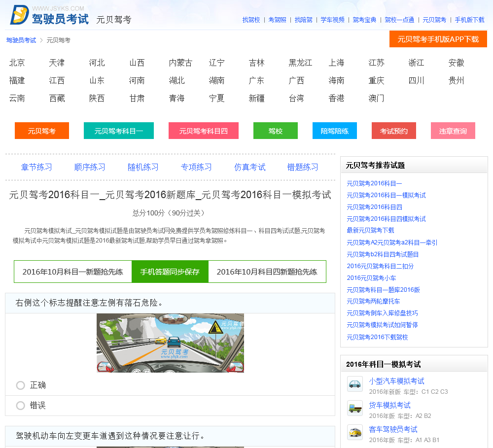Open 元贝驾考2016科目四模拟考试 link

(386, 219)
